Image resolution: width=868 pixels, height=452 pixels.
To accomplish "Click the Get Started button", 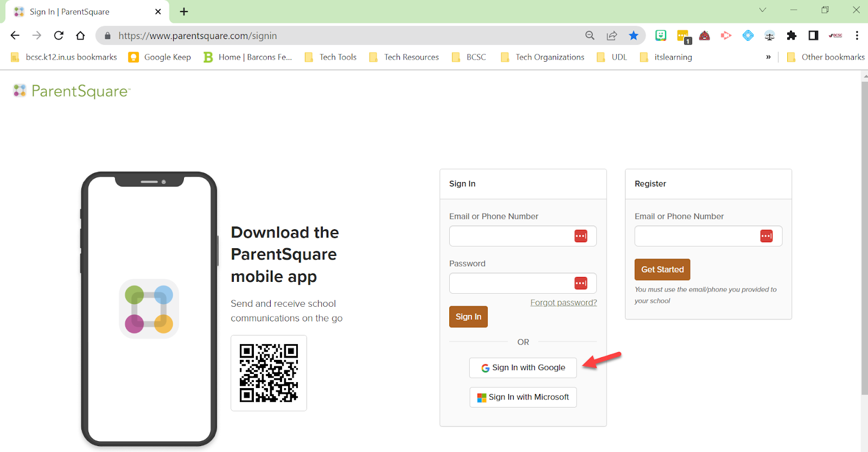I will [x=662, y=269].
